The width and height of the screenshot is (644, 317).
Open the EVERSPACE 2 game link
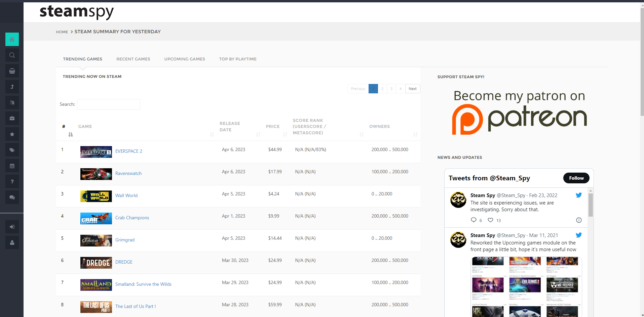tap(129, 151)
